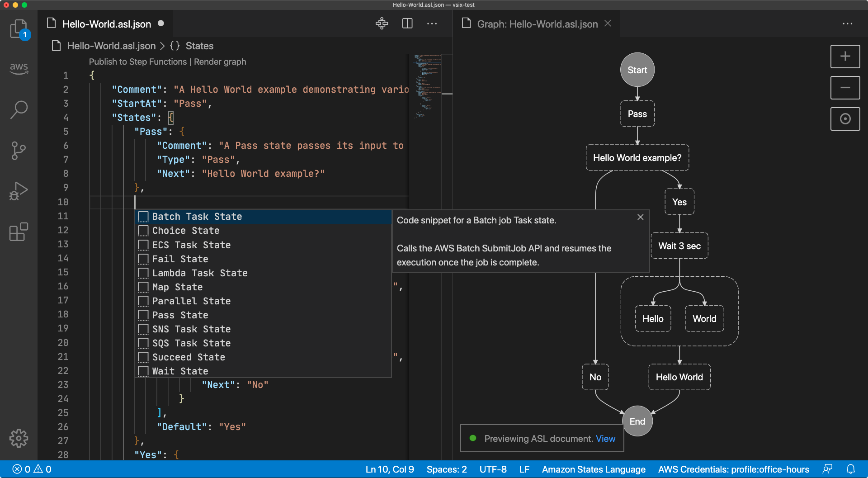Screen dimensions: 868x478
Task: Open the Run and Debug view
Action: tap(19, 191)
